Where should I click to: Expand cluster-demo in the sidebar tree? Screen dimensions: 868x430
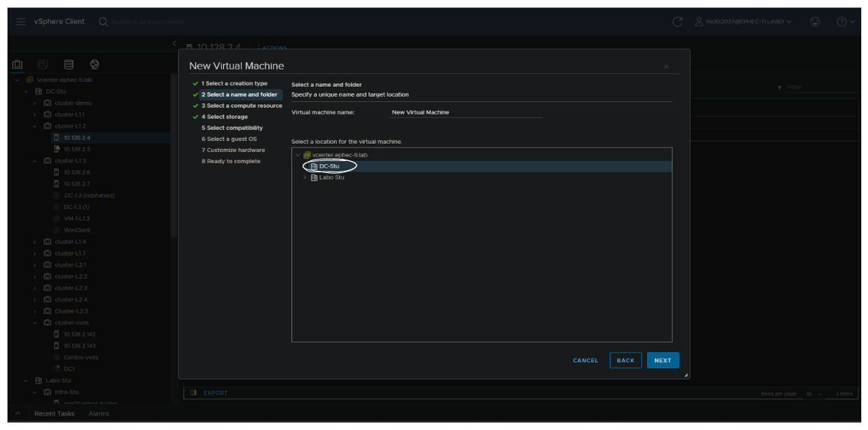[x=34, y=103]
